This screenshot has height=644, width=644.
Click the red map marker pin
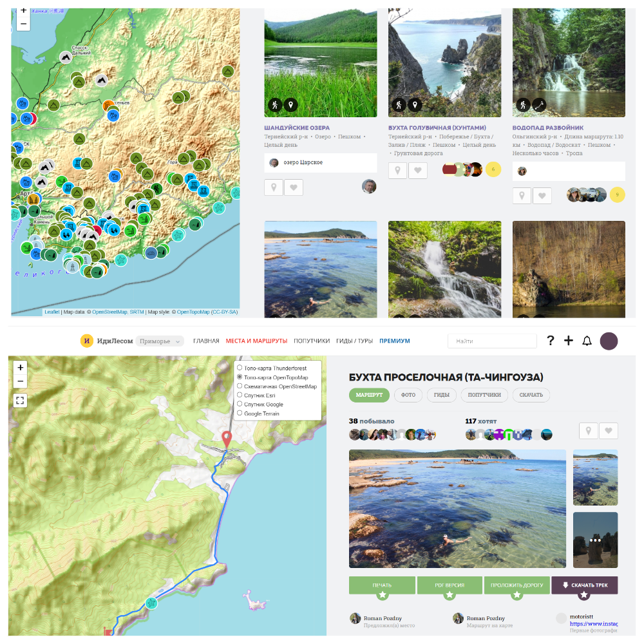click(x=226, y=439)
